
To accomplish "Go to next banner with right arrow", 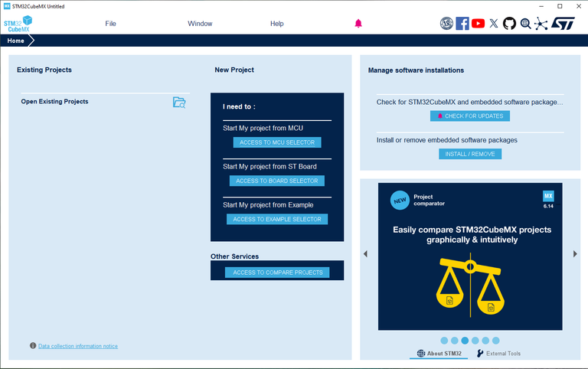I will [x=575, y=254].
